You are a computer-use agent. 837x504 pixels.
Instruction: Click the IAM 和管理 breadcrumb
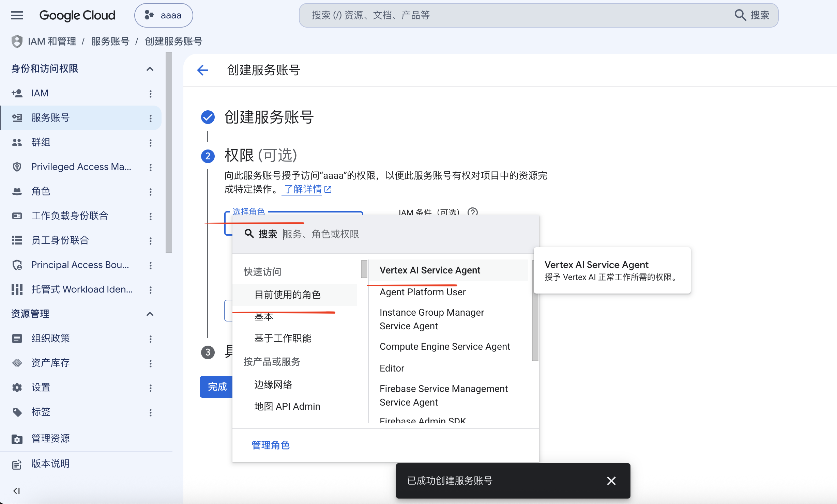(52, 42)
